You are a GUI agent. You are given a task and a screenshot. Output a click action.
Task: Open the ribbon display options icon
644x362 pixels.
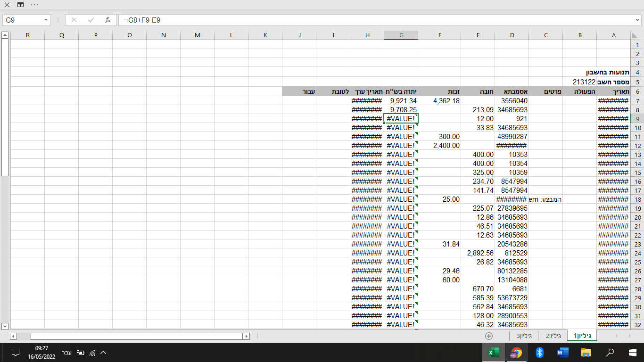point(20,4)
